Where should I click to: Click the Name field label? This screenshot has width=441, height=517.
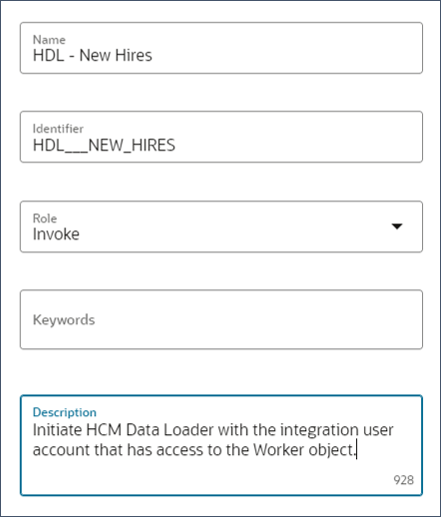pyautogui.click(x=49, y=40)
